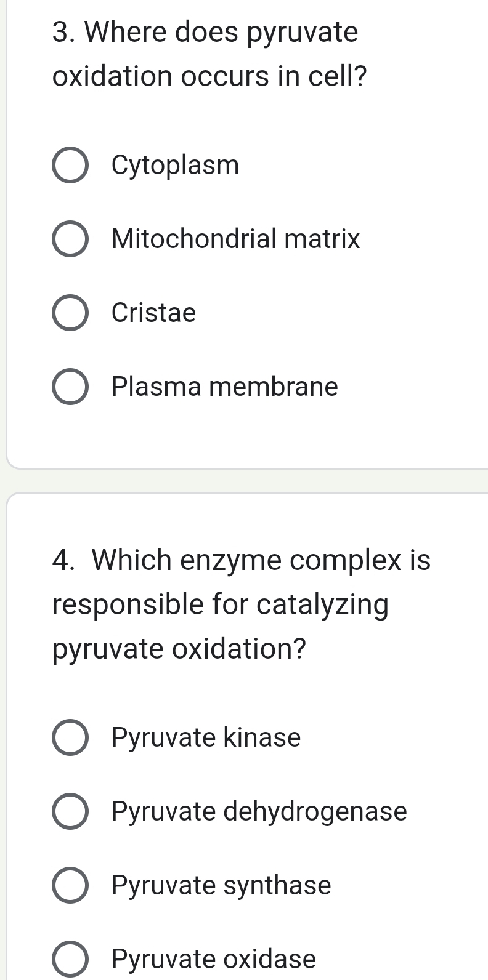This screenshot has height=980, width=488.
Task: Select the Cristae radio button
Action: (70, 313)
